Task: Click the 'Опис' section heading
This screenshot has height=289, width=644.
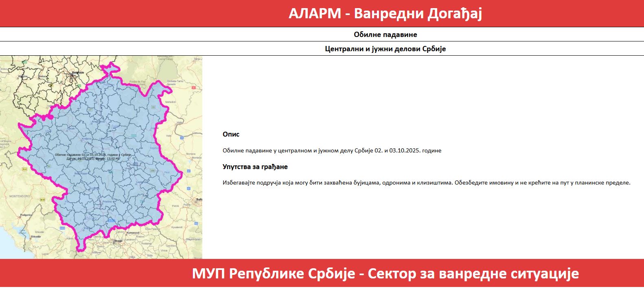Action: pos(231,134)
